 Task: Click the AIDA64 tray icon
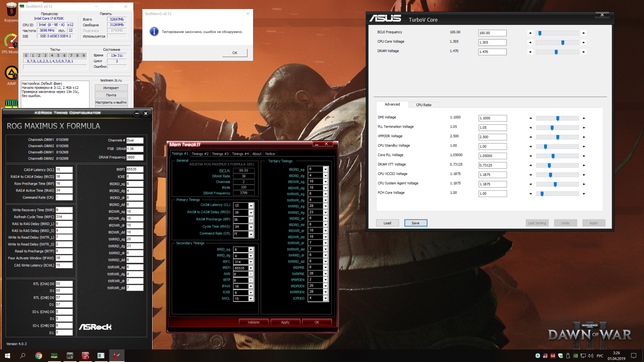click(x=553, y=356)
